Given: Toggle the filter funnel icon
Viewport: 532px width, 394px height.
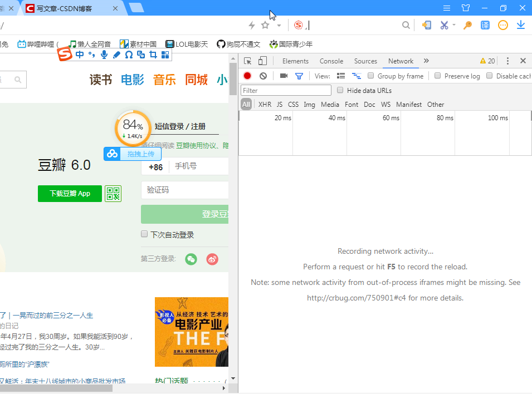Looking at the screenshot, I should [299, 76].
